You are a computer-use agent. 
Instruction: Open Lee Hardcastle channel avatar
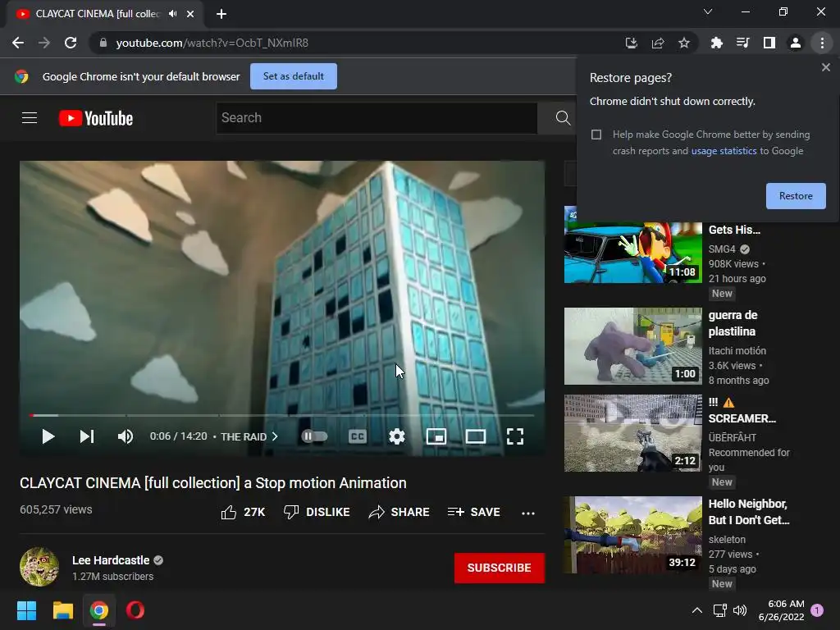click(39, 567)
